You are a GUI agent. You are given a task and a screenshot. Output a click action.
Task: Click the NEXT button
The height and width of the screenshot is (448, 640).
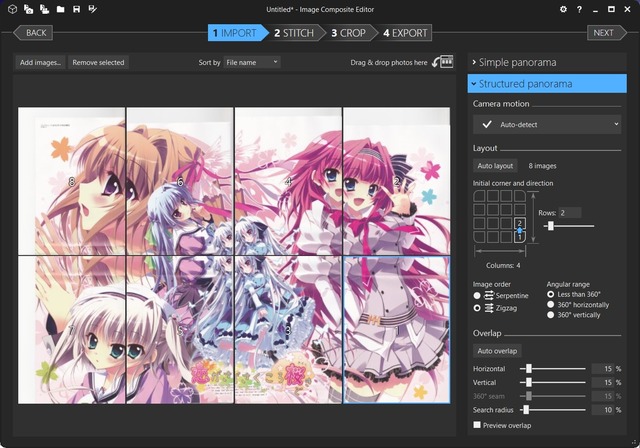(x=607, y=33)
